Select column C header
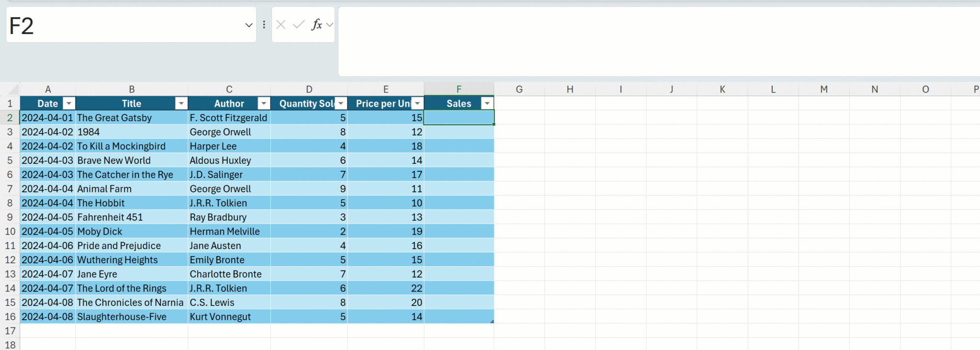 [x=229, y=90]
